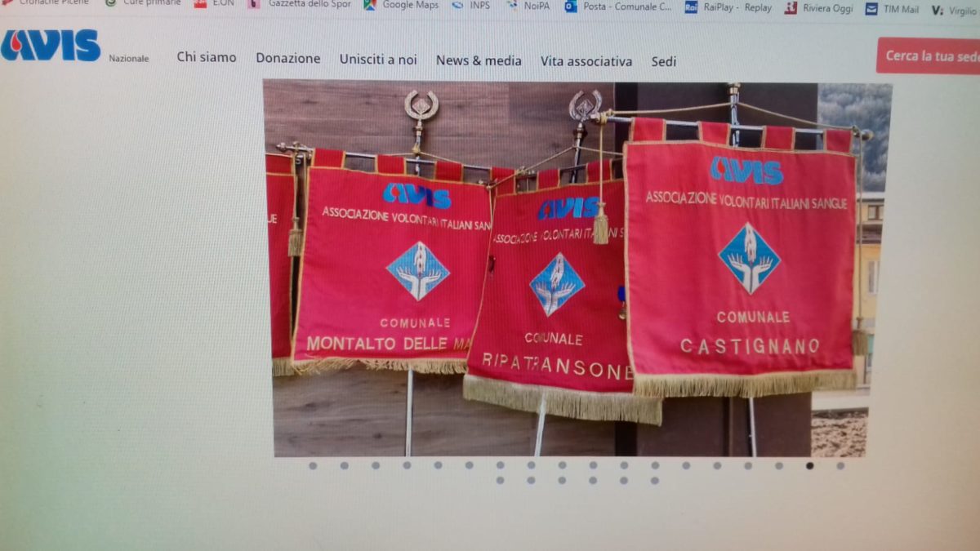
Task: Open the NoiPA bookmark
Action: click(x=528, y=6)
